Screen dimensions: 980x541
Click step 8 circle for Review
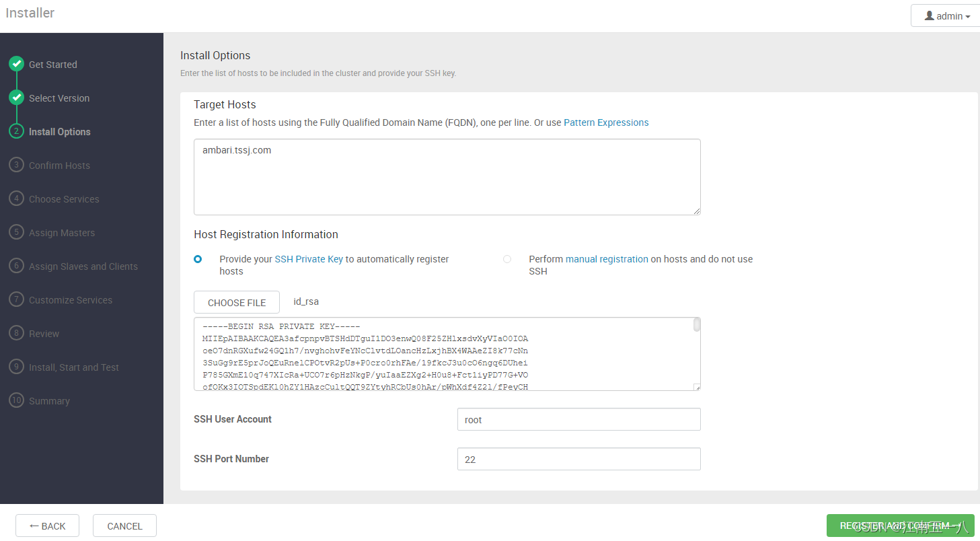[16, 333]
